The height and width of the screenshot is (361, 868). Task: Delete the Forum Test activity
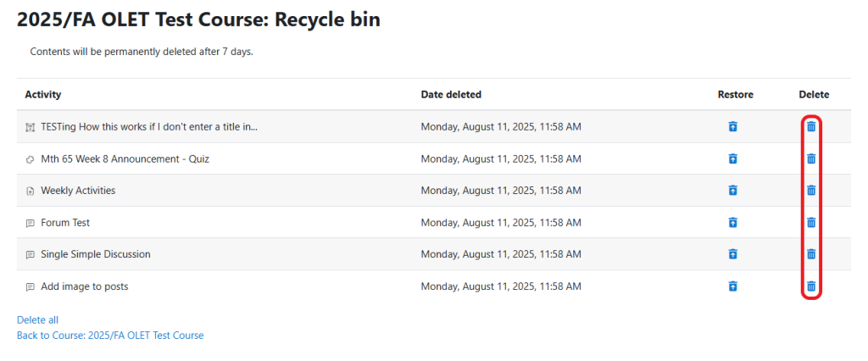(x=811, y=223)
